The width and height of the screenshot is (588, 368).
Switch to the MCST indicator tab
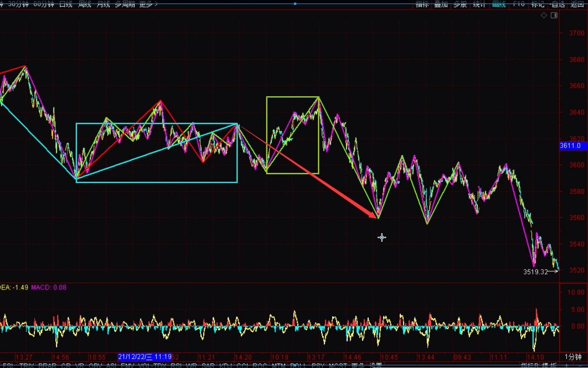click(x=339, y=366)
